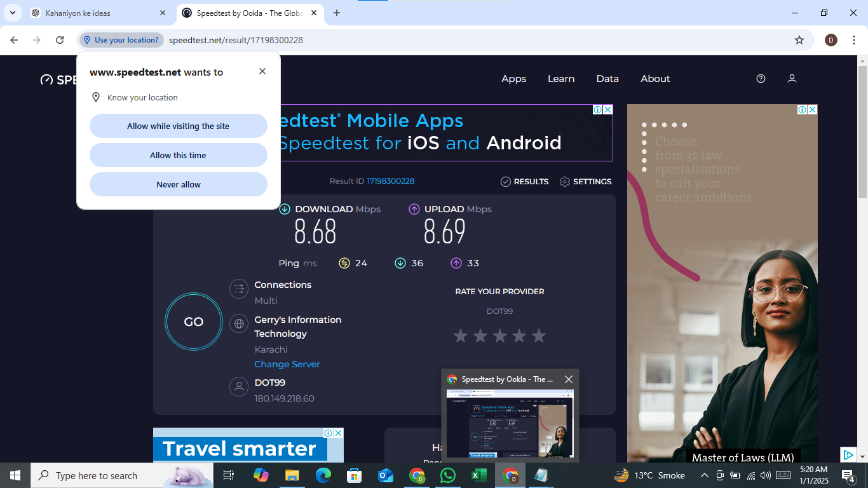Open Chrome three-dot menu
868x488 pixels.
pos(854,40)
